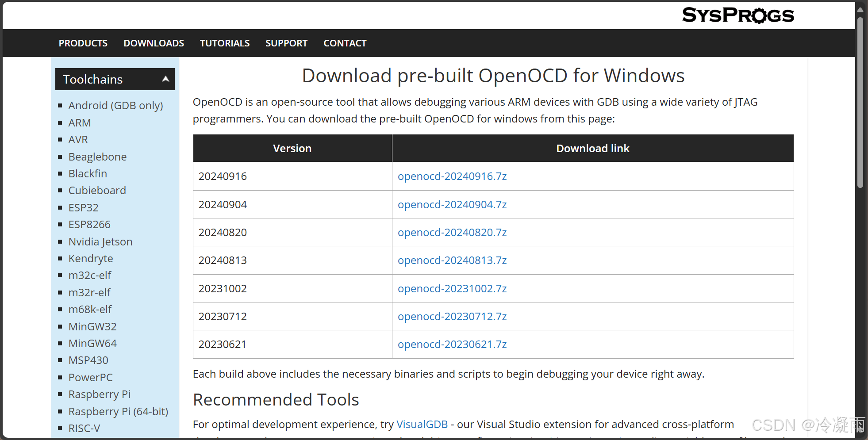Viewport: 868px width, 440px height.
Task: Open the MSP430 toolchain link
Action: [88, 360]
